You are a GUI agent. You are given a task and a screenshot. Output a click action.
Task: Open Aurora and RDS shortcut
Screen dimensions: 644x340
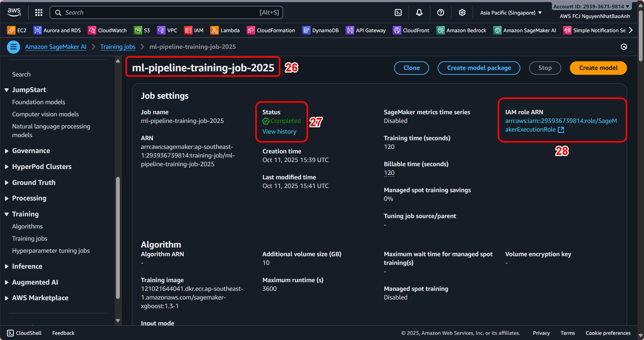point(57,30)
